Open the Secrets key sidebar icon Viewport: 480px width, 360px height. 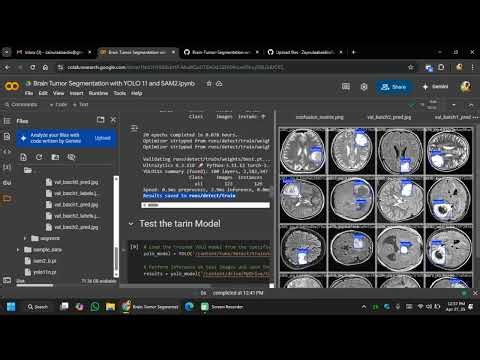pos(7,183)
